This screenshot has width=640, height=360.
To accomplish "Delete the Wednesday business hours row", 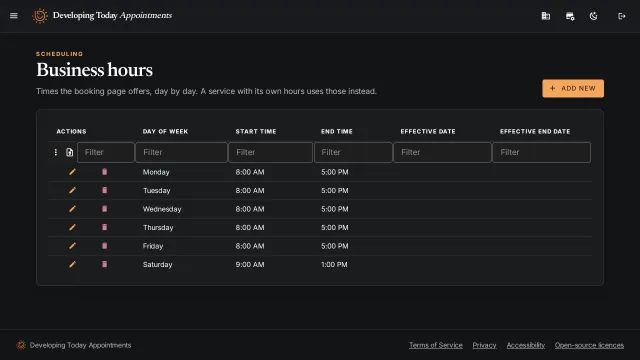I will [104, 209].
